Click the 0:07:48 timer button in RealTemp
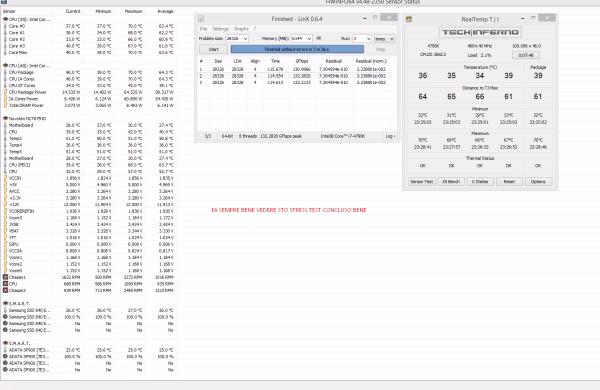 (526, 55)
